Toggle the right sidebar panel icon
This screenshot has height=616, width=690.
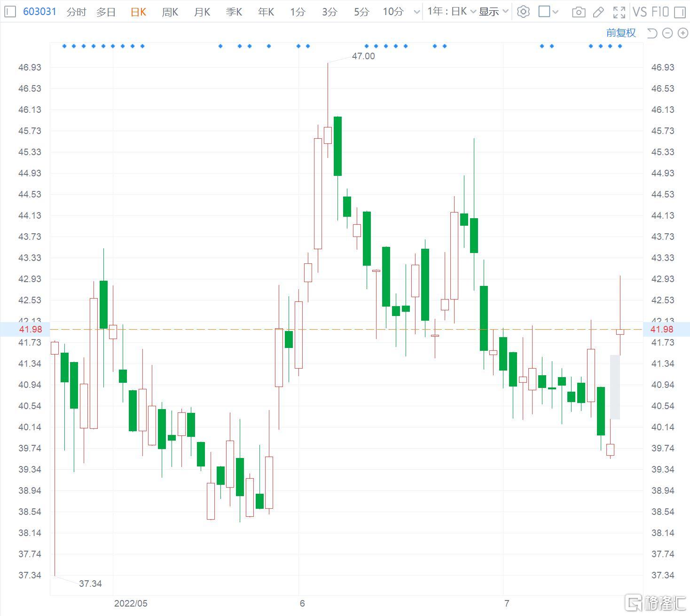[x=680, y=12]
